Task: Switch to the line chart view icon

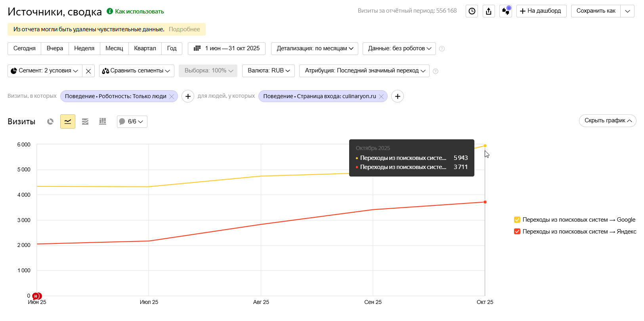Action: [x=68, y=122]
